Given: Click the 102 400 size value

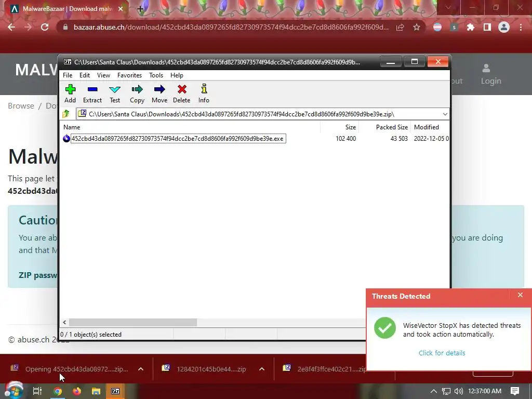Looking at the screenshot, I should [345, 138].
